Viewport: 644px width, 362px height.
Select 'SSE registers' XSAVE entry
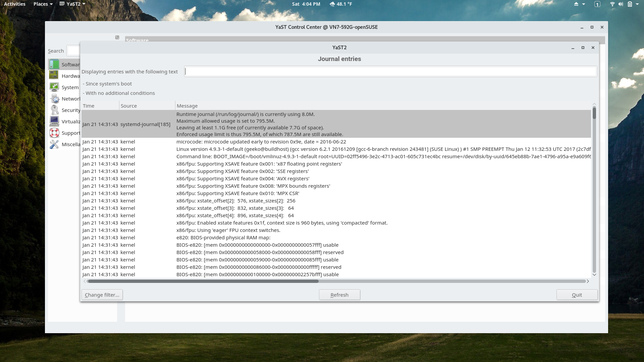click(336, 171)
